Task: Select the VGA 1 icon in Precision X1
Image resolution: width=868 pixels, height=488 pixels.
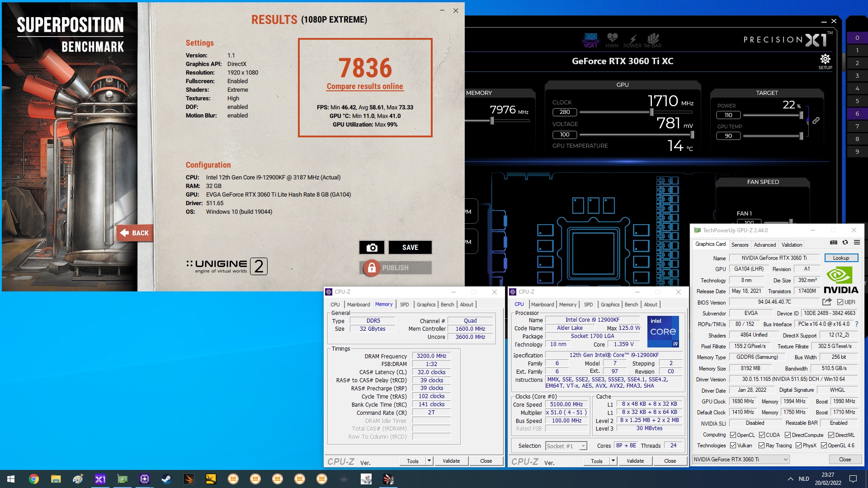Action: (x=590, y=40)
